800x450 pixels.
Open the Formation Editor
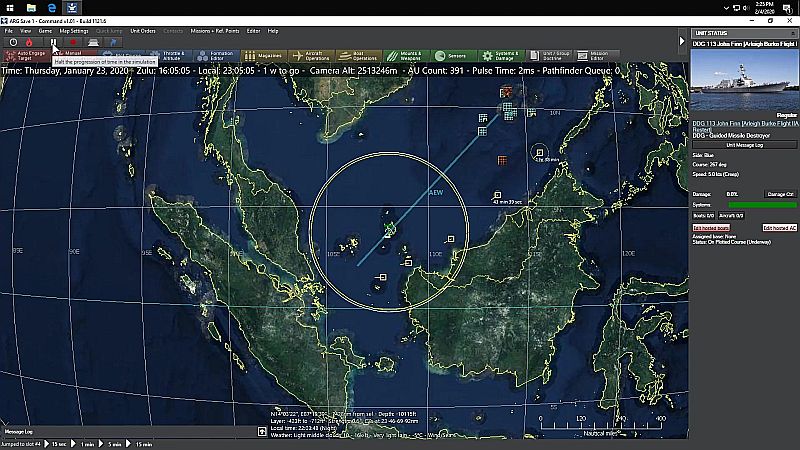[x=216, y=56]
